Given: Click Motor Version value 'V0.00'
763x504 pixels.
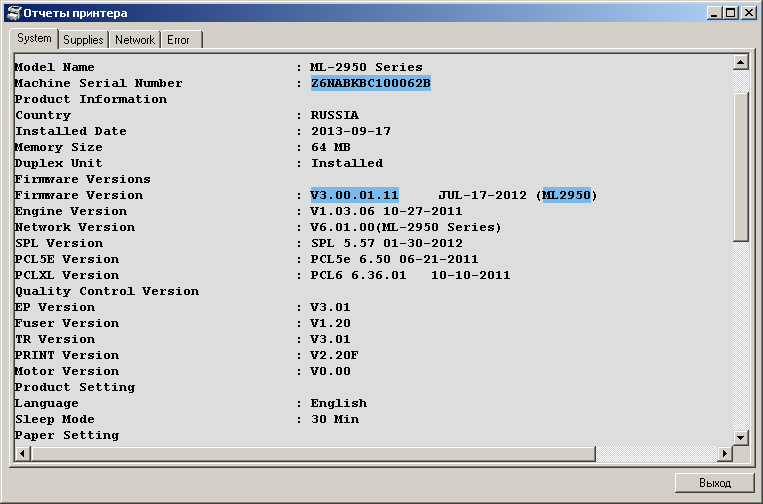Looking at the screenshot, I should tap(330, 372).
